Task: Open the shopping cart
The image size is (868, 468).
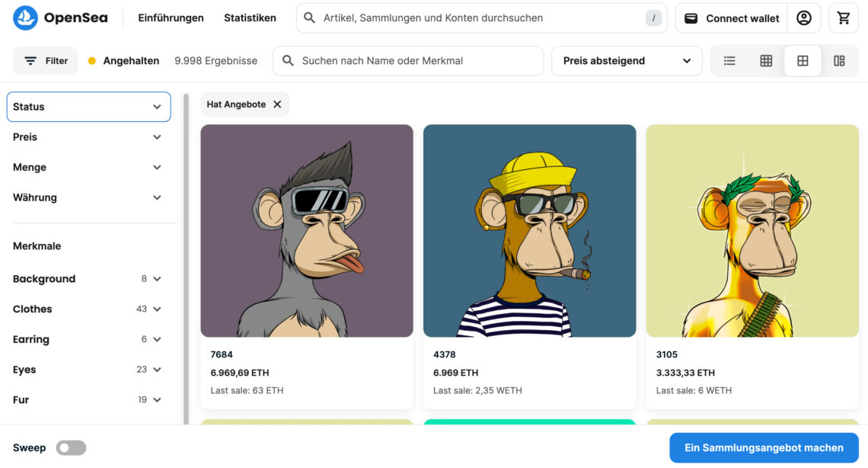Action: pos(844,18)
